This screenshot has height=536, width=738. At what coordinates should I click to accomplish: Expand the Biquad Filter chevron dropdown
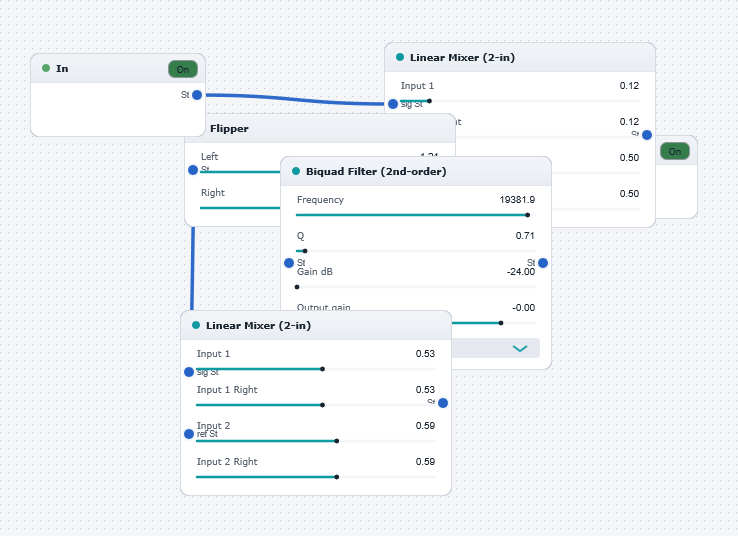click(x=520, y=348)
